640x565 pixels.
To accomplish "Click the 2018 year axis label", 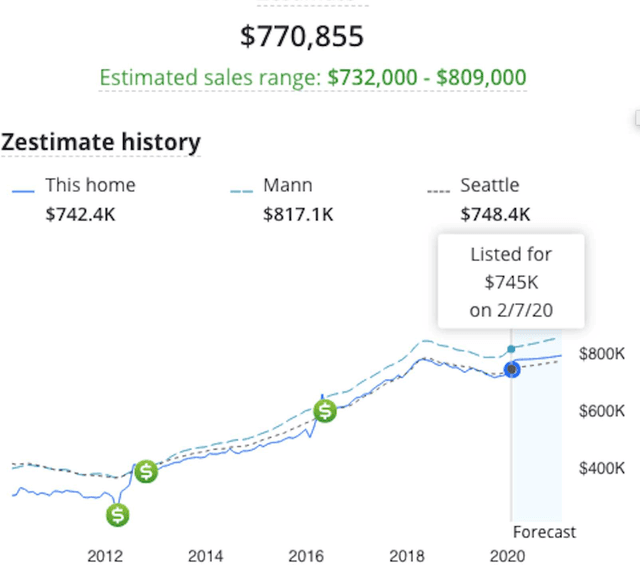I will 407,556.
